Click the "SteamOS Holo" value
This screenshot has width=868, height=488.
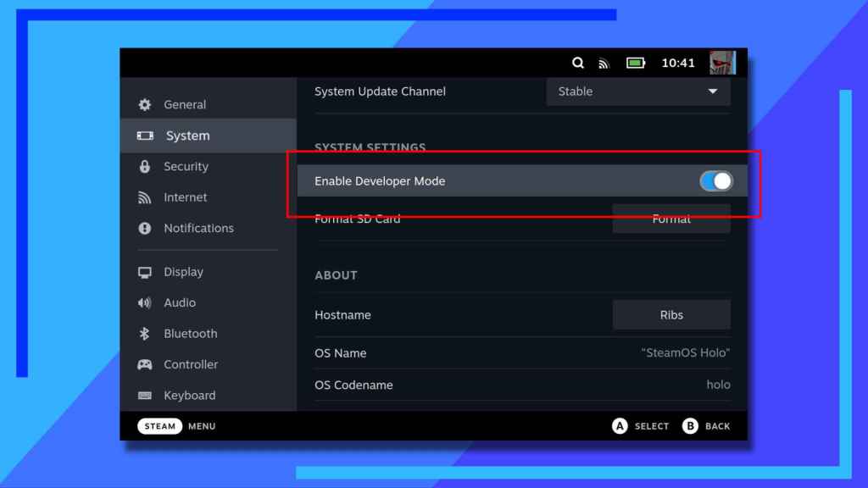point(685,353)
